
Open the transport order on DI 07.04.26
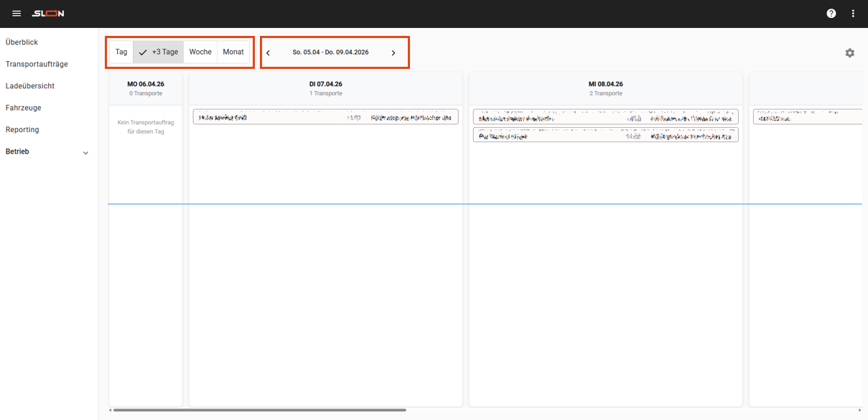click(325, 117)
